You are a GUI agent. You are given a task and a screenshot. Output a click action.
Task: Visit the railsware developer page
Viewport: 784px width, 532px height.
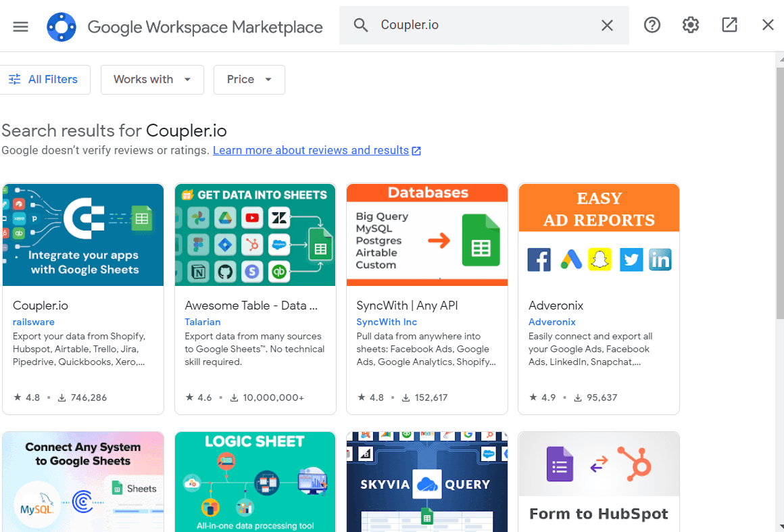point(34,322)
